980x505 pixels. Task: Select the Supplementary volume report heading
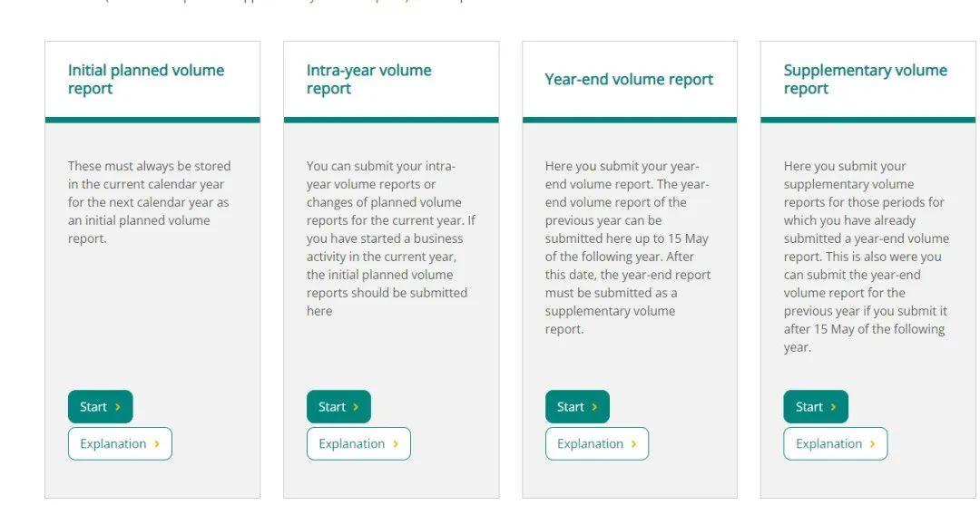pyautogui.click(x=865, y=80)
